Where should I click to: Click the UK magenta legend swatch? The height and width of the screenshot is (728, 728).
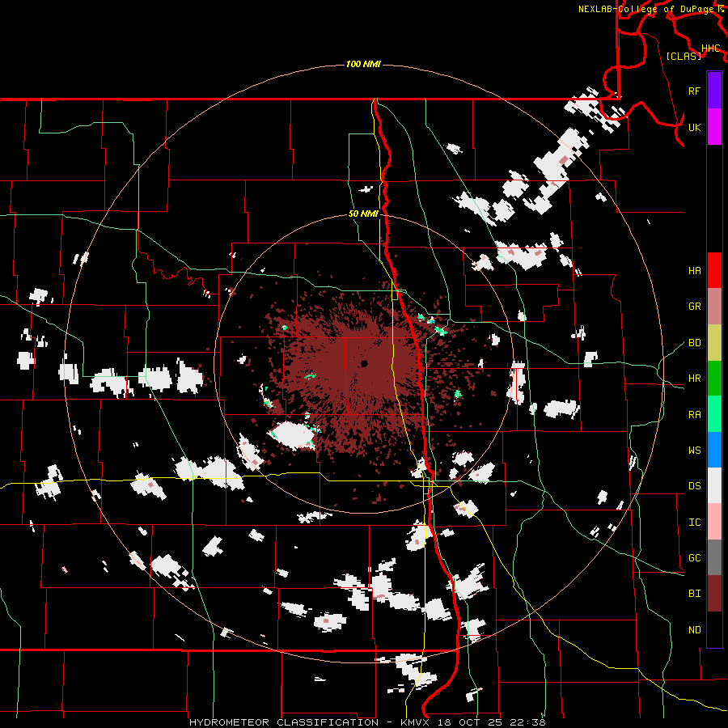(x=714, y=127)
